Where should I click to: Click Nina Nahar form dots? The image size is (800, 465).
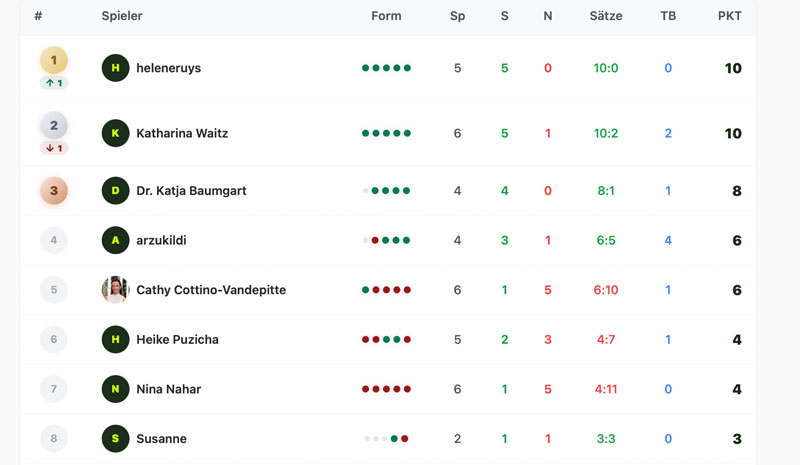386,389
